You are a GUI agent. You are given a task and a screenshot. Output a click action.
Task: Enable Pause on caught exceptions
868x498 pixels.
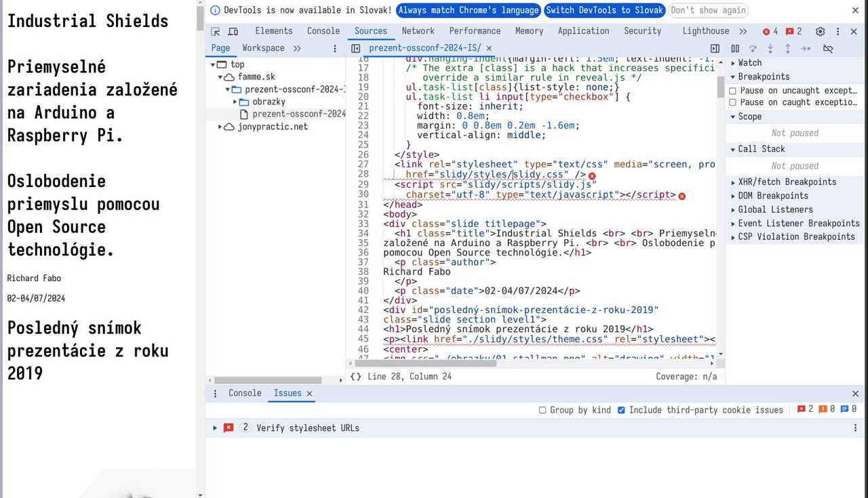click(x=732, y=102)
